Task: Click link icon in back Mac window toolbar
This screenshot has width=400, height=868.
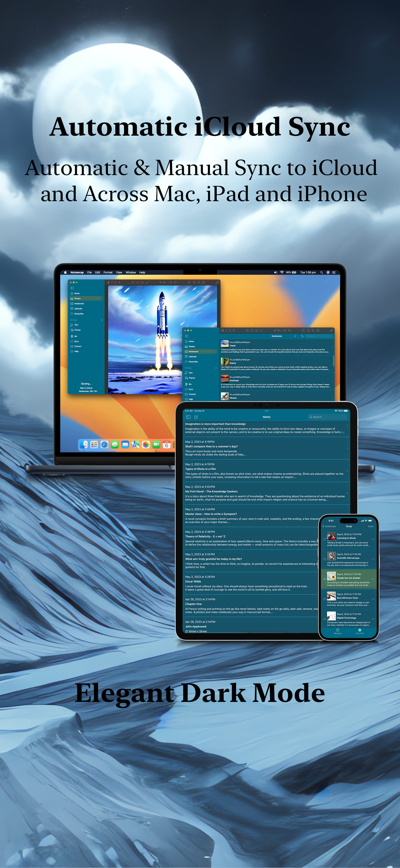Action: pos(217,283)
